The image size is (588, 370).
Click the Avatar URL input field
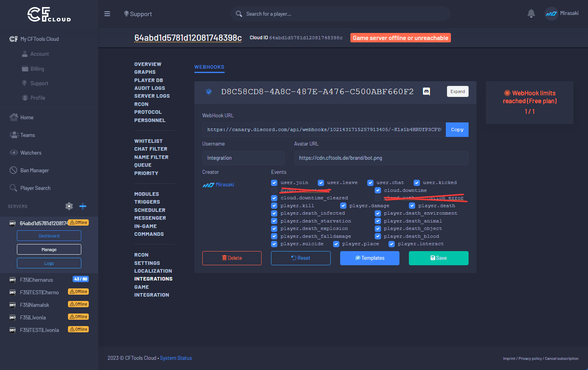coord(381,158)
